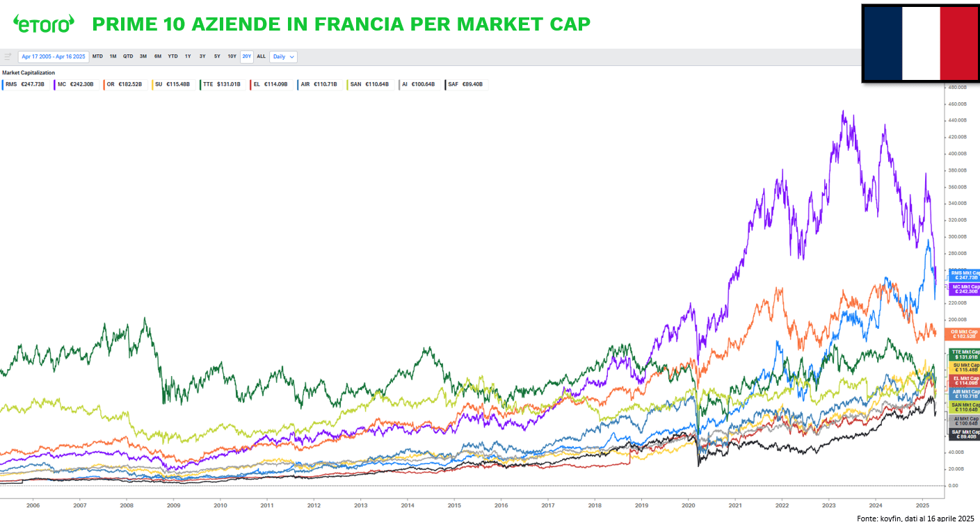Screen dimensions: 980x522
Task: Open the Apr 17 2005 - Apr 16 2025 date range picker
Action: click(x=54, y=56)
